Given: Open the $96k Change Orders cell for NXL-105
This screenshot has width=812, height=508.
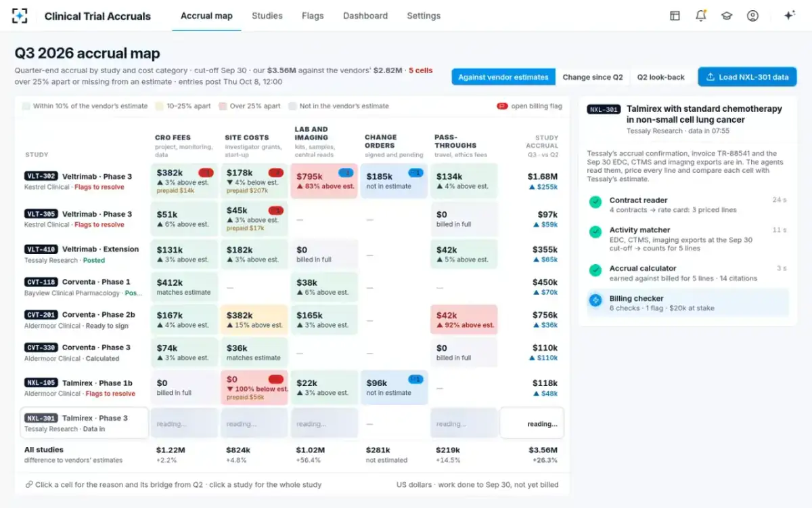Looking at the screenshot, I should (394, 387).
